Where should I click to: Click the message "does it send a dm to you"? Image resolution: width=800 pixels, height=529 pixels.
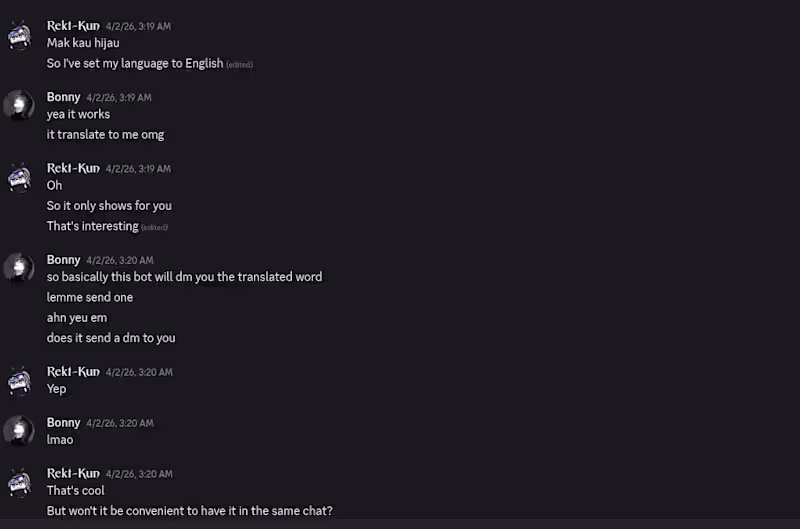pos(111,338)
